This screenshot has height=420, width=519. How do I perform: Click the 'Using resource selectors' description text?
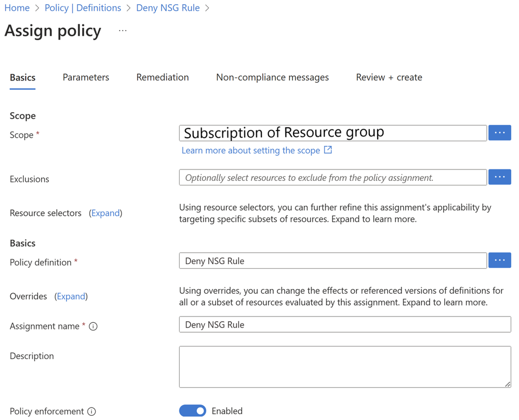point(335,213)
